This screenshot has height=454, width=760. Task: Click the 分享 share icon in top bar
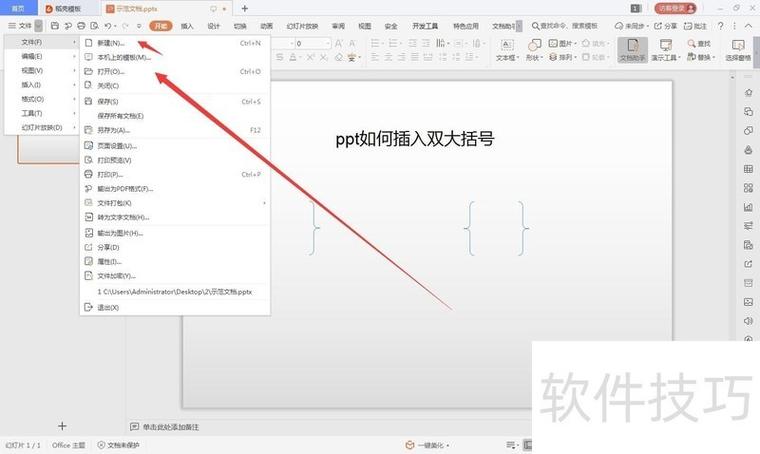click(658, 26)
